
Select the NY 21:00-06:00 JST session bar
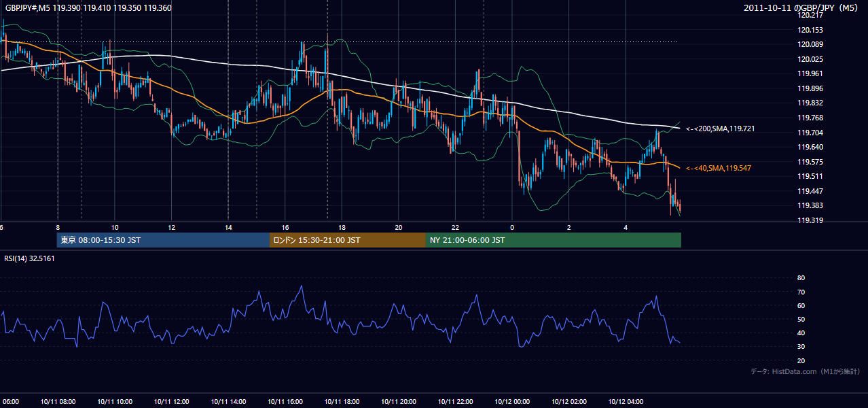pos(554,240)
